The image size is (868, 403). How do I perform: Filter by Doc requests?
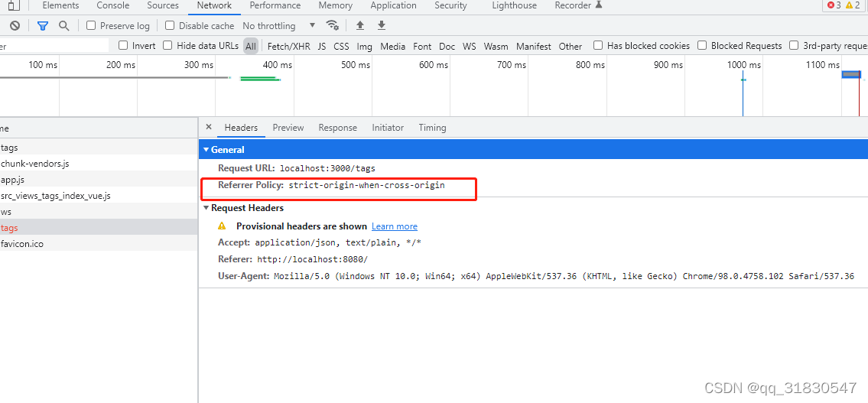tap(447, 46)
